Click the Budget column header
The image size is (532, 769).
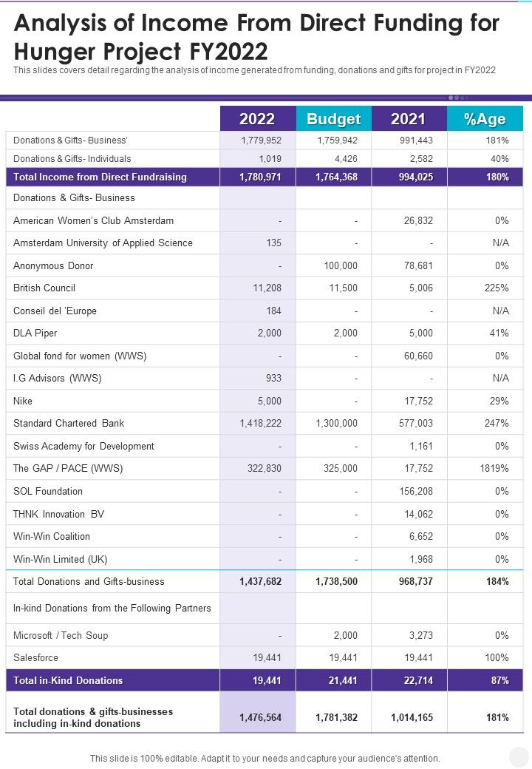(x=333, y=118)
